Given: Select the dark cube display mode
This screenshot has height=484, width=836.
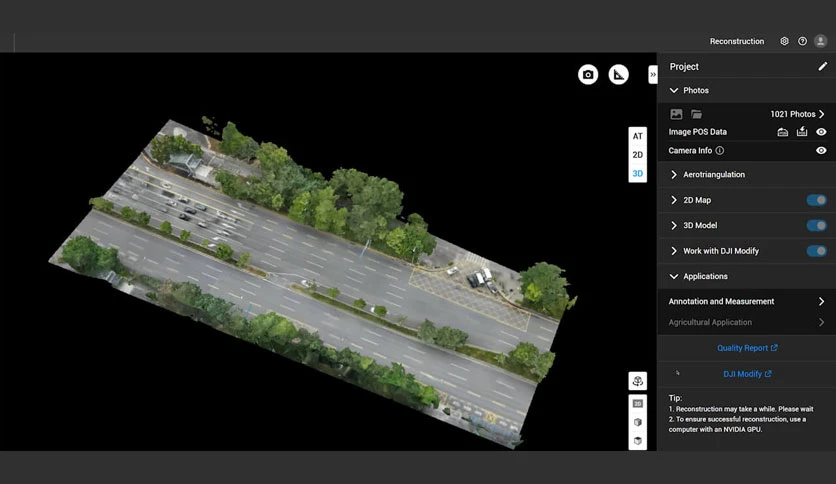Looking at the screenshot, I should [638, 441].
